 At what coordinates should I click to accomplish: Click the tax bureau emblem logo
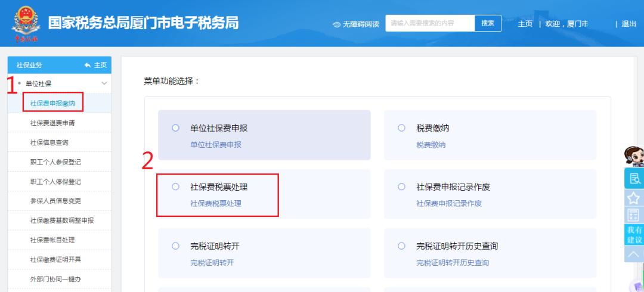(25, 24)
